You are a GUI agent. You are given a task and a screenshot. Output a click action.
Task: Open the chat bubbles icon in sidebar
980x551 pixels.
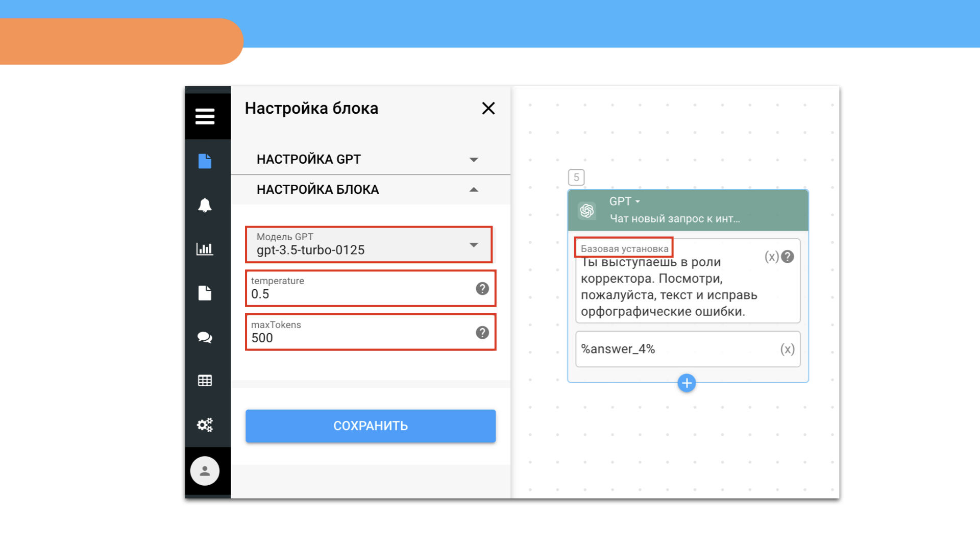pyautogui.click(x=205, y=337)
